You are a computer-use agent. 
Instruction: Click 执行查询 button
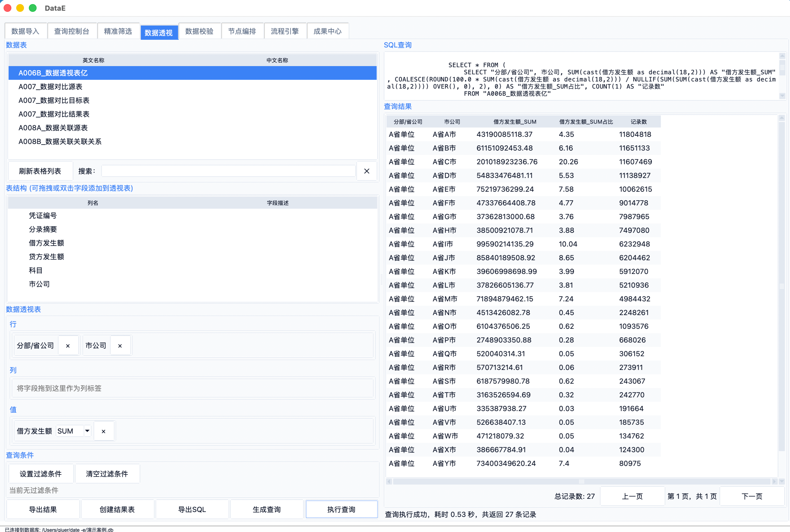342,509
